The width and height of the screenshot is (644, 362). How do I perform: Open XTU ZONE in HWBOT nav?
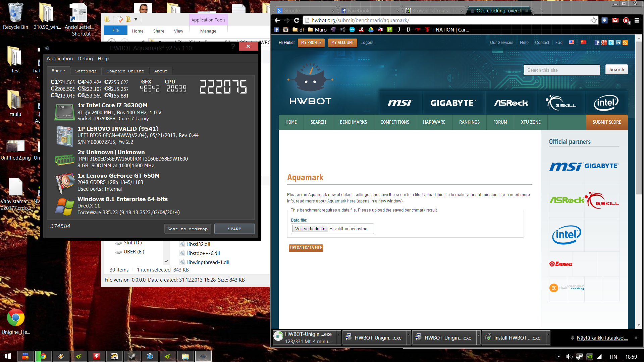(x=531, y=122)
